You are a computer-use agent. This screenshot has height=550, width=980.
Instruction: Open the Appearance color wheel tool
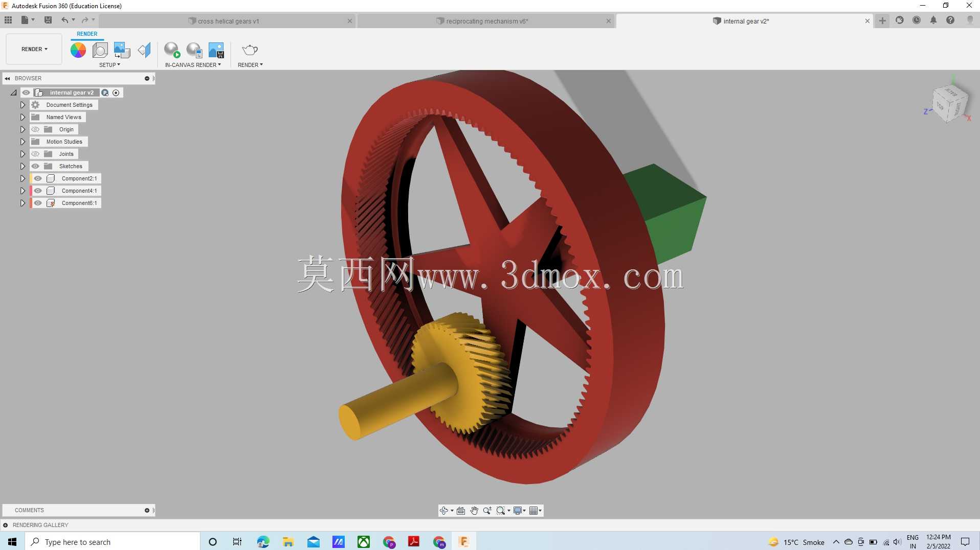78,50
